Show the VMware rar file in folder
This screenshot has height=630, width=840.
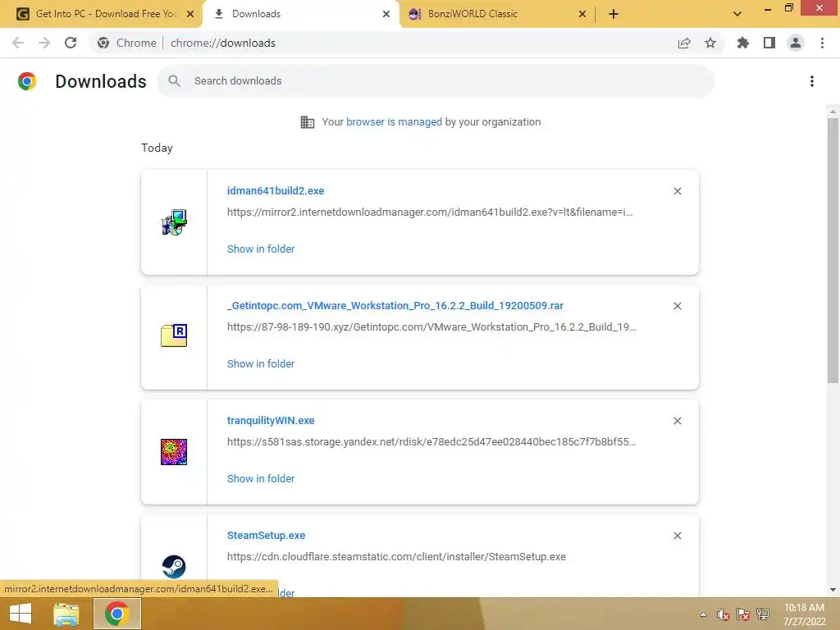pyautogui.click(x=261, y=363)
